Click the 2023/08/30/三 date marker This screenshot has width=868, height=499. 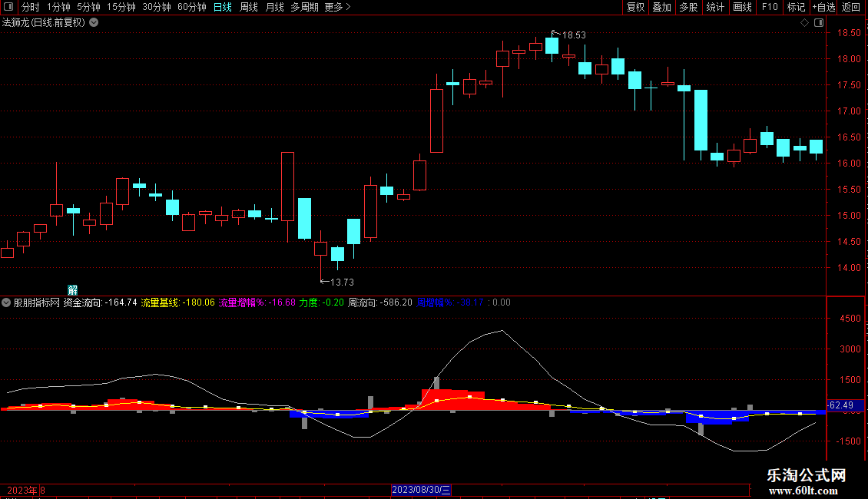pos(421,490)
